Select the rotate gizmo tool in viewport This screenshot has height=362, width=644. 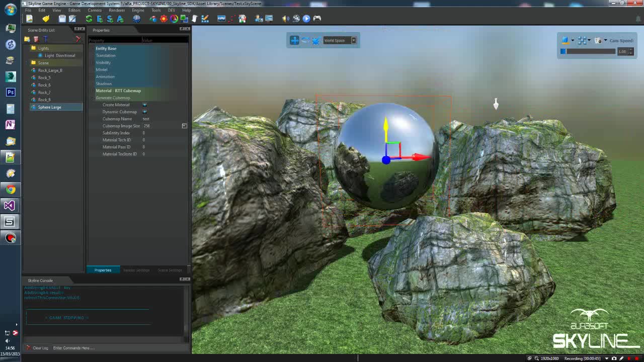tap(305, 40)
